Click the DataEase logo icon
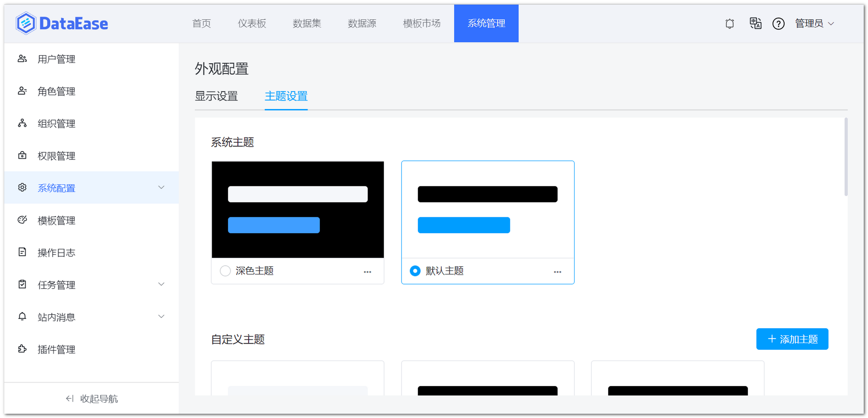Viewport: 868px width, 418px height. coord(26,23)
